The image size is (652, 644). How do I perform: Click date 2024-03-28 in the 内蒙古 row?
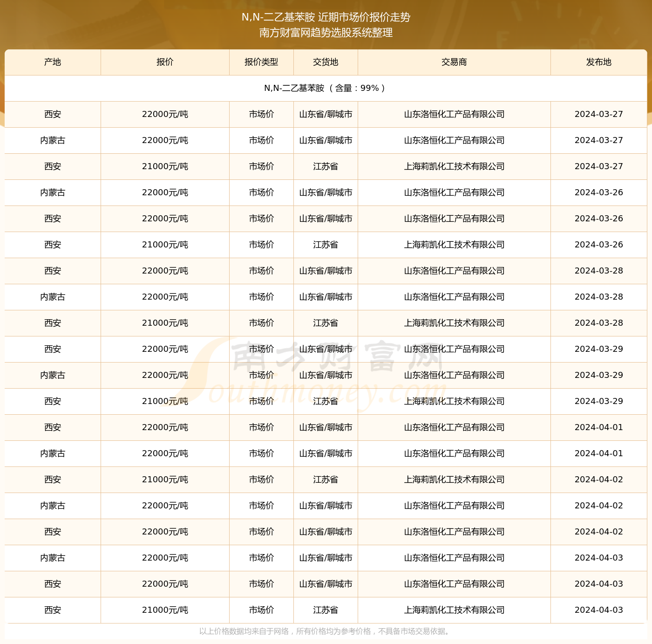pyautogui.click(x=598, y=297)
